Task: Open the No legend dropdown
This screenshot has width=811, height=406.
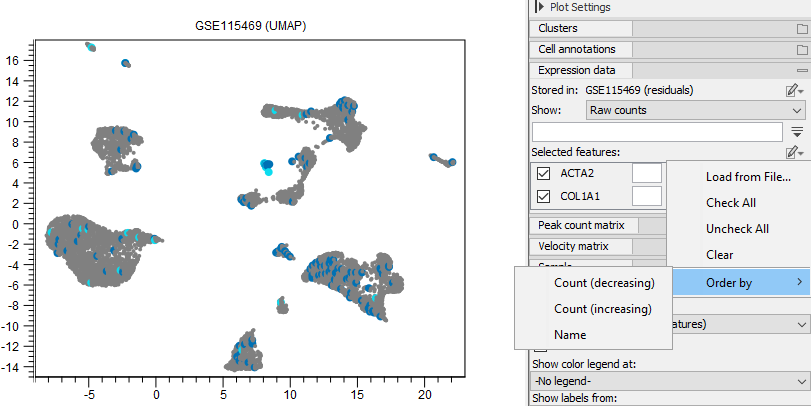Action: coord(670,381)
